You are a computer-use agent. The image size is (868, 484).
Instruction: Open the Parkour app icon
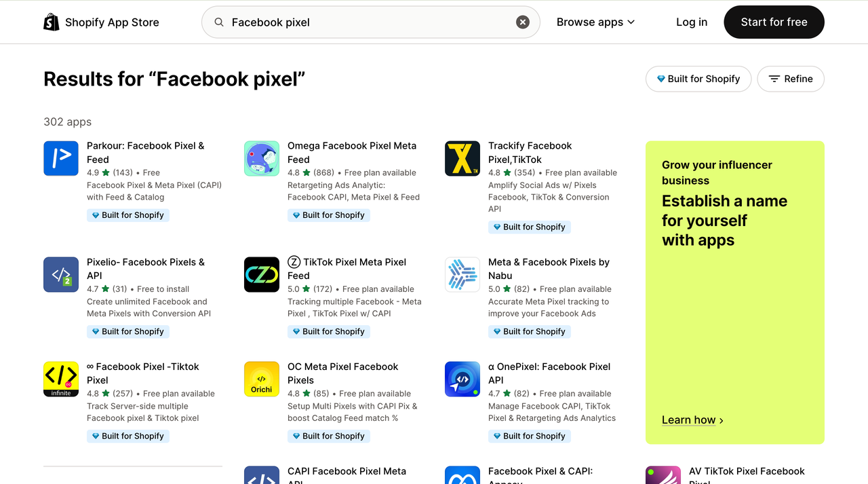coord(61,159)
